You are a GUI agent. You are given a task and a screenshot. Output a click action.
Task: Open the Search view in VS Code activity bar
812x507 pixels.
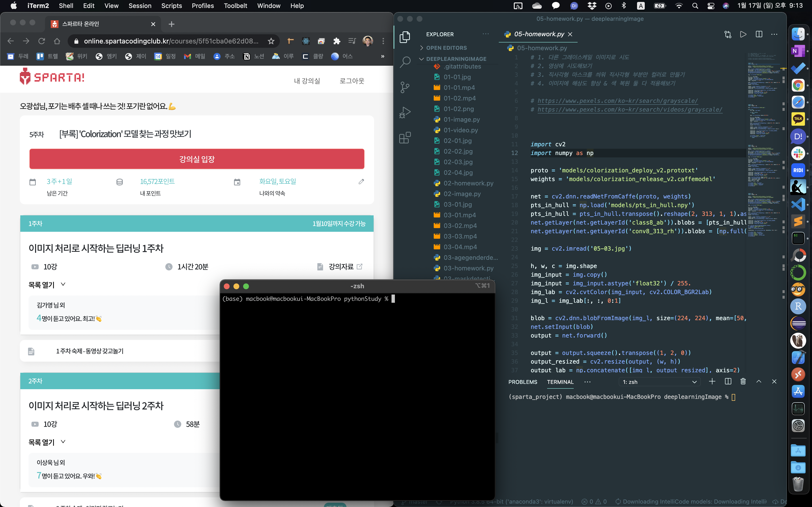405,62
